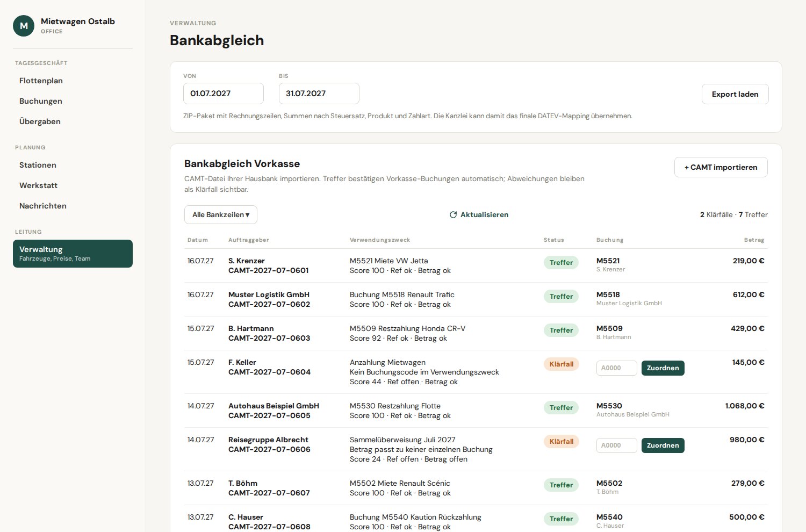Click reference CAMT-2027-07-0601

[x=268, y=270]
